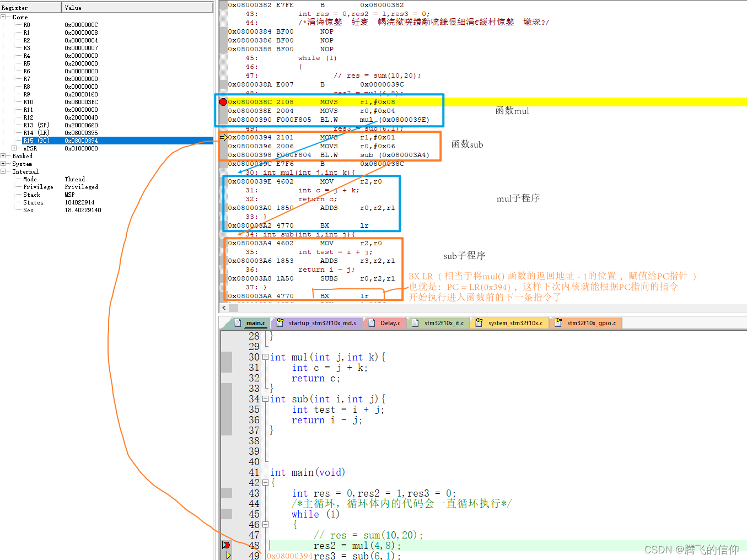The width and height of the screenshot is (747, 560).
Task: Click the left scroll arrow below the disassembly
Action: [223, 308]
